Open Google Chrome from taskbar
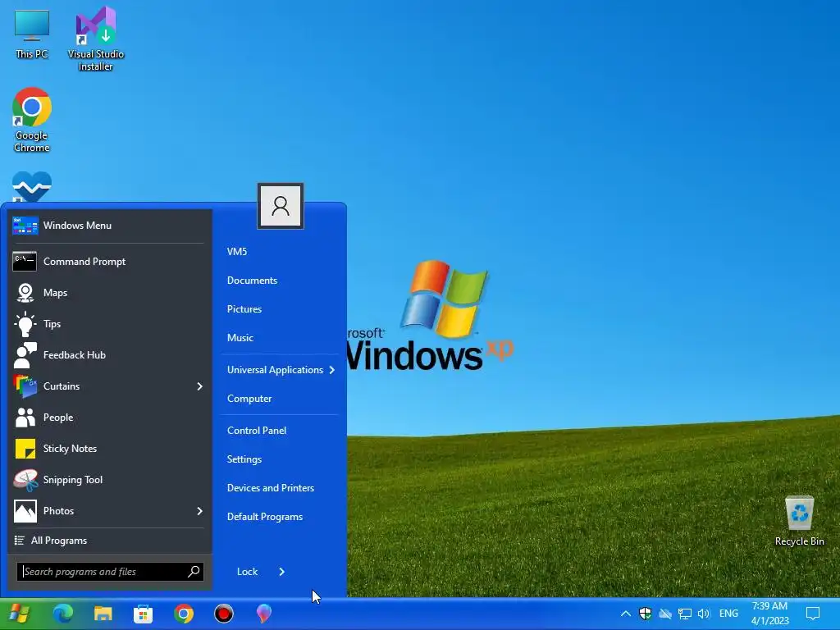 pyautogui.click(x=184, y=614)
